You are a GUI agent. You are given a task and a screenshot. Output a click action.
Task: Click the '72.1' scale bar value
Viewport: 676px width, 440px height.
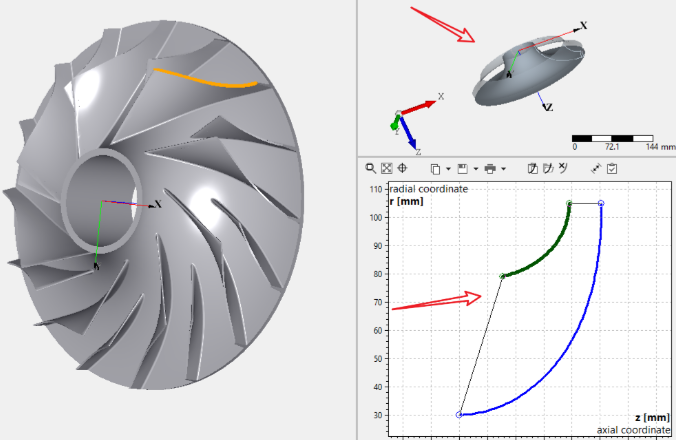click(612, 147)
